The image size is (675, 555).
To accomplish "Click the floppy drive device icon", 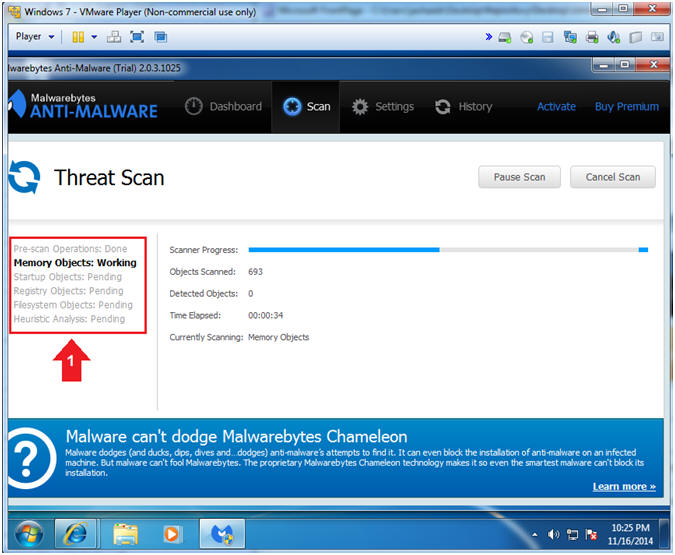I will [x=548, y=37].
